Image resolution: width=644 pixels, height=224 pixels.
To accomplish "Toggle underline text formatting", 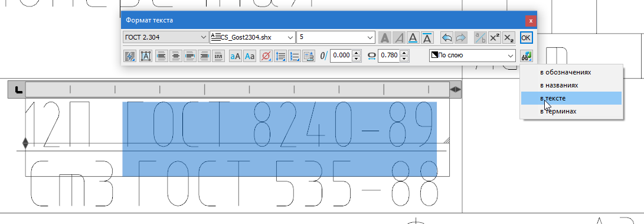I will [x=413, y=37].
